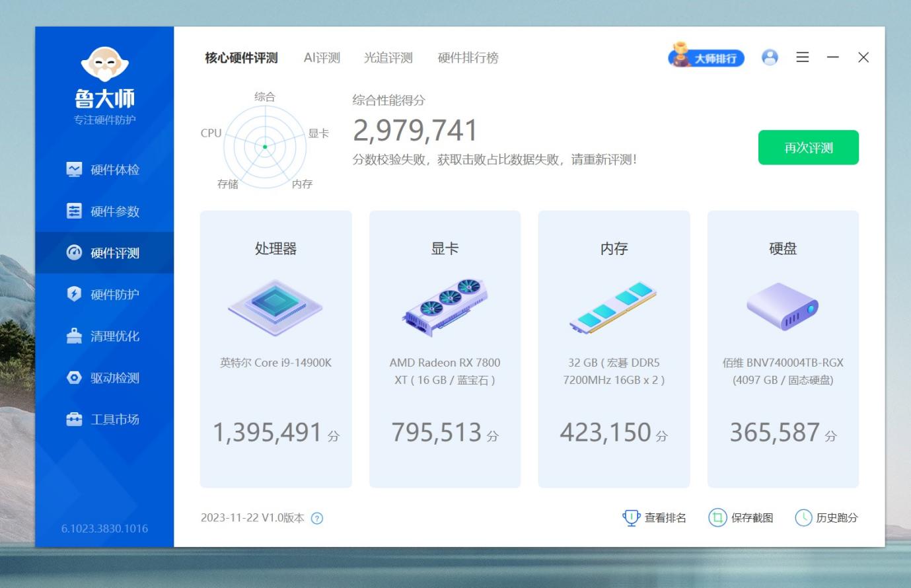
Task: Click the 查看排名 trophy icon
Action: [632, 518]
